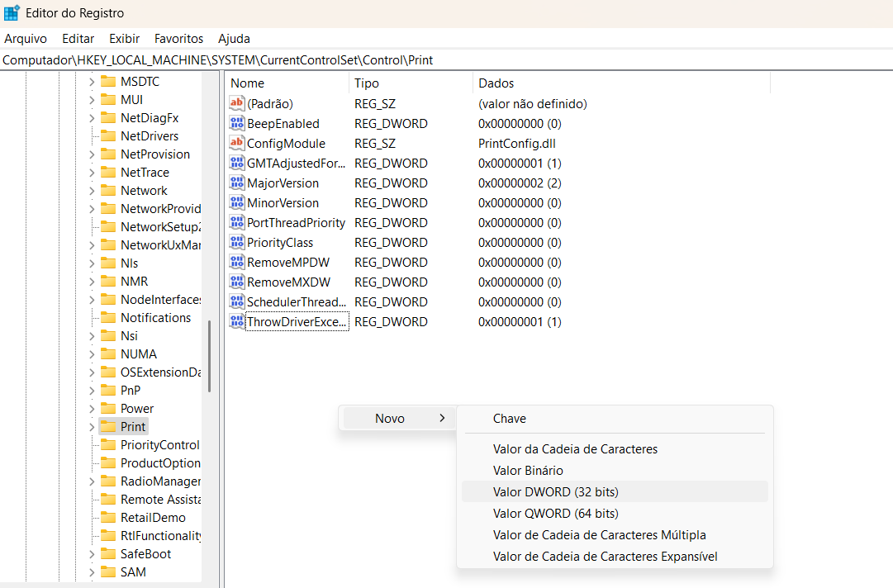893x588 pixels.
Task: Select the ConfigModule string value icon
Action: 237,144
